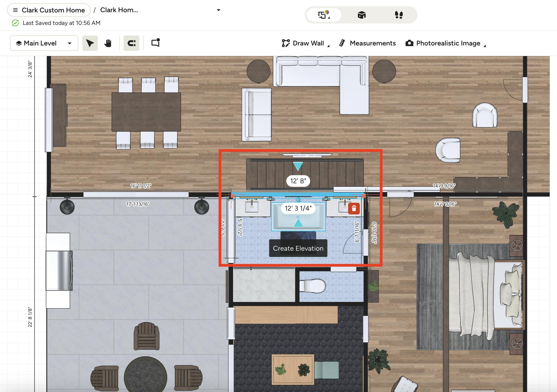The height and width of the screenshot is (392, 557).
Task: Click the hamburger menu next to Clark Custom Home
Action: pyautogui.click(x=15, y=10)
